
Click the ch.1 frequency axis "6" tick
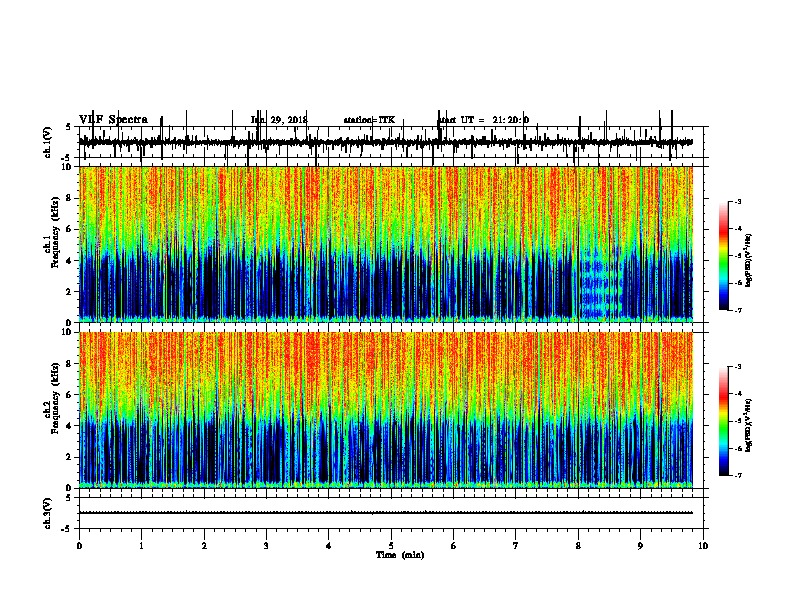click(x=70, y=229)
